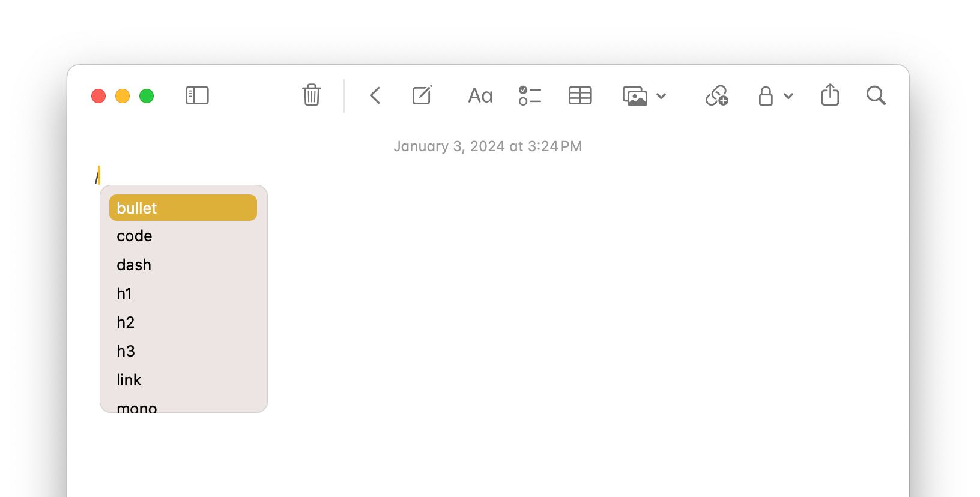
Task: Share the note with share icon
Action: coord(830,95)
